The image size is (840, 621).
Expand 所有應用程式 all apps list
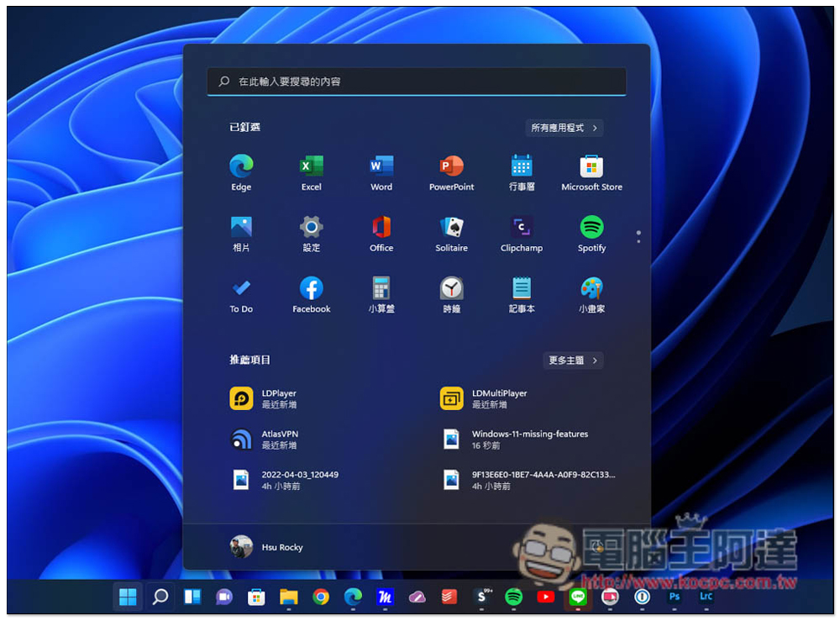click(x=564, y=128)
